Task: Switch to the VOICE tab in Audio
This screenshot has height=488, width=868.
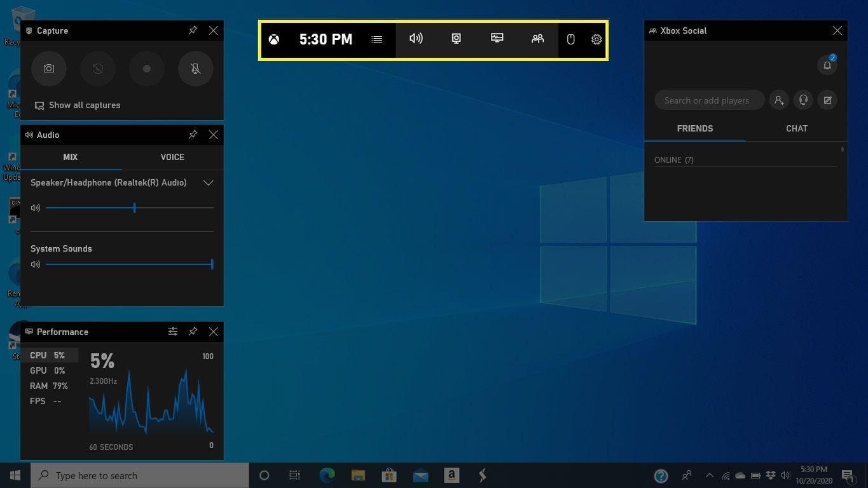Action: tap(172, 157)
